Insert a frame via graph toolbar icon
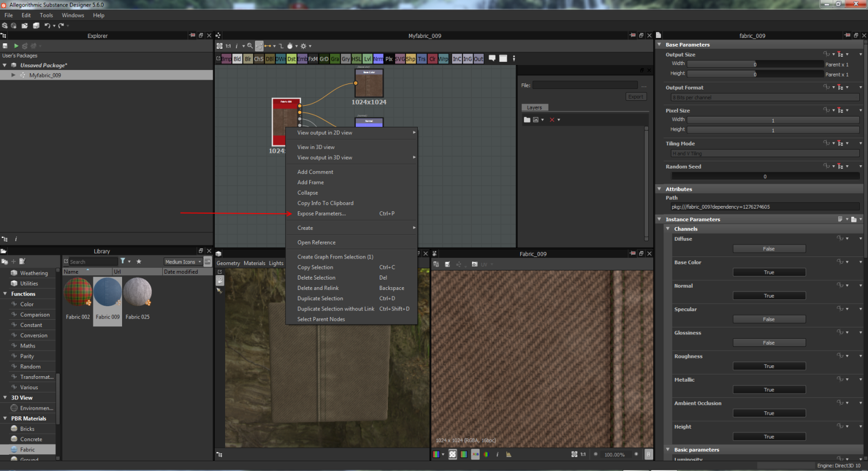The width and height of the screenshot is (868, 471). tap(503, 58)
